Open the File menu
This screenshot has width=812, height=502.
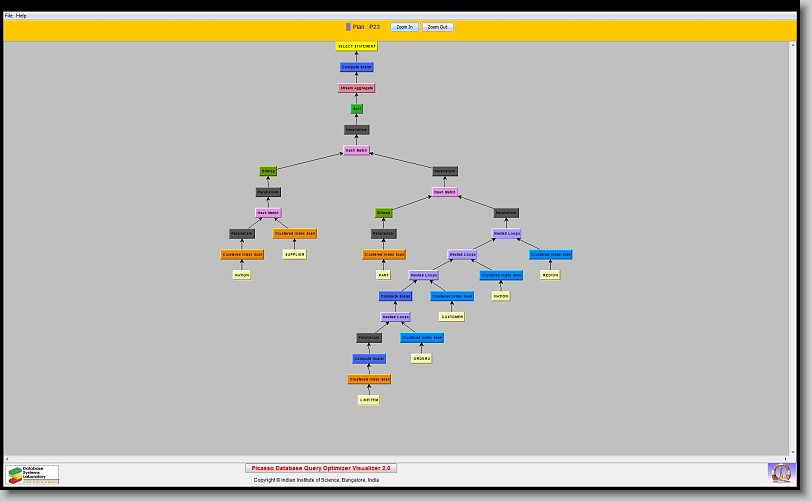(x=9, y=16)
